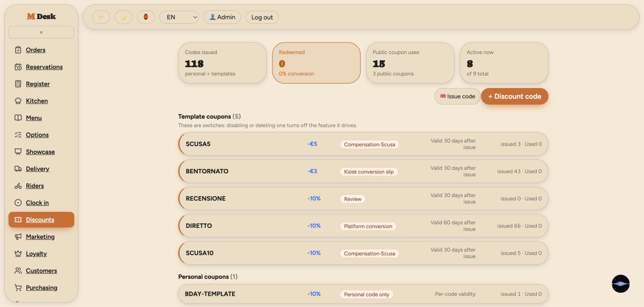Click the Template coupons (5) heading
The image size is (644, 307).
click(x=209, y=117)
